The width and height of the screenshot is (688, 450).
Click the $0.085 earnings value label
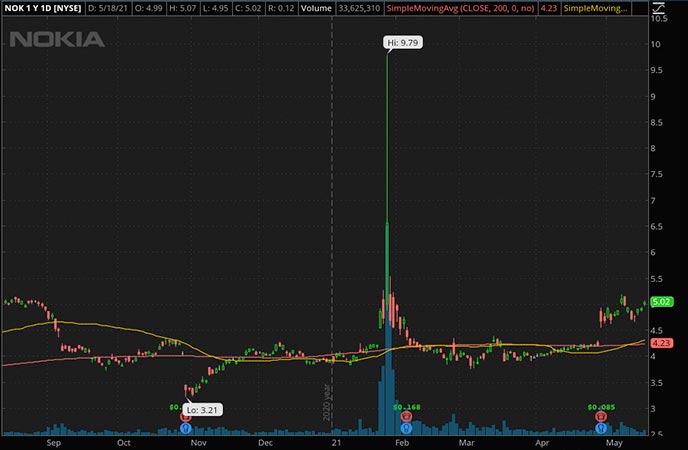tap(601, 407)
